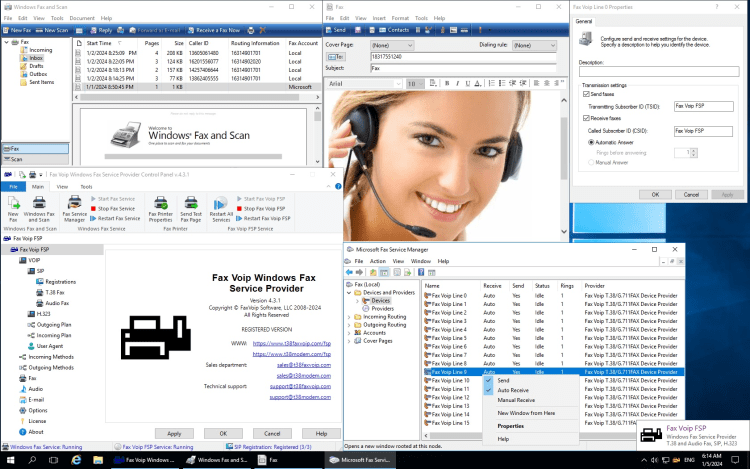Viewport: 750px width, 469px height.
Task: Open Dialing rule dropdown
Action: coord(534,45)
